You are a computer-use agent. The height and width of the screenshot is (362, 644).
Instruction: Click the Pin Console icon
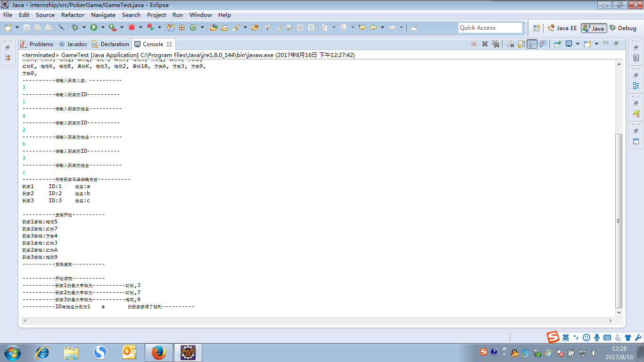pyautogui.click(x=557, y=44)
